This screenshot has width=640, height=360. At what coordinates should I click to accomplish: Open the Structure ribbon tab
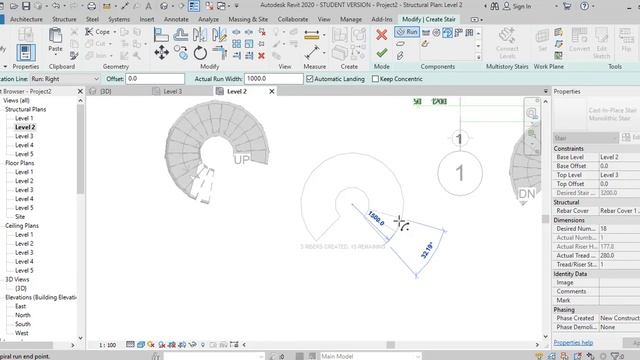[x=64, y=19]
